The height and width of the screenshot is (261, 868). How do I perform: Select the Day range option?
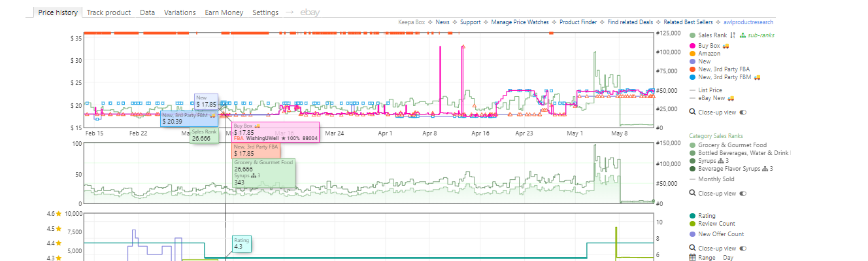point(729,258)
